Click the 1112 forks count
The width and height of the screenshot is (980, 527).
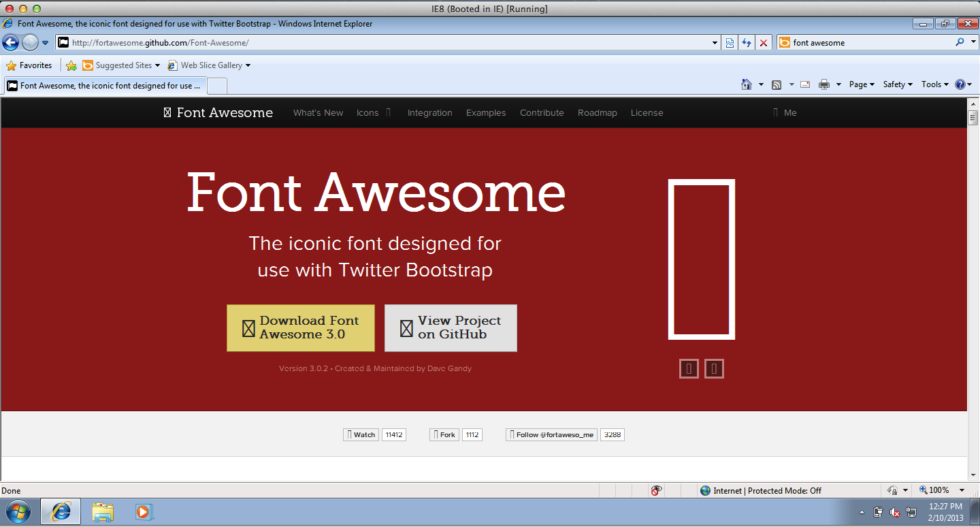click(x=472, y=434)
